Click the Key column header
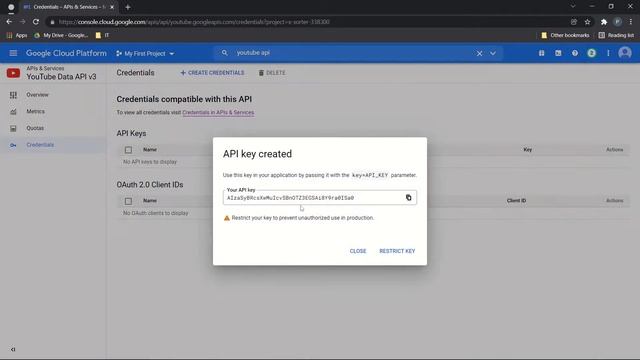640x360 pixels. (527, 150)
